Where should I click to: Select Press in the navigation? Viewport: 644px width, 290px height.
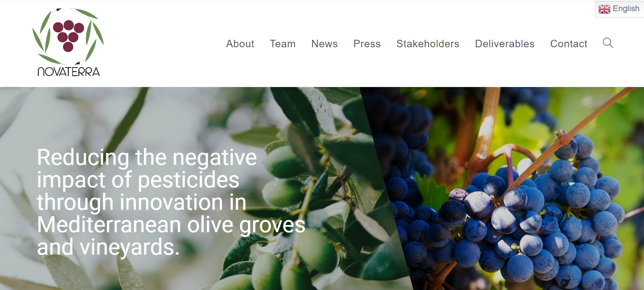(x=367, y=44)
